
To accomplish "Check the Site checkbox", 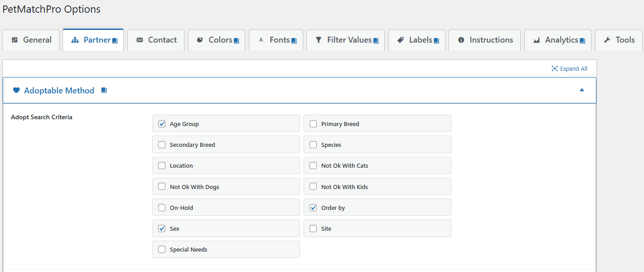I will (x=313, y=228).
